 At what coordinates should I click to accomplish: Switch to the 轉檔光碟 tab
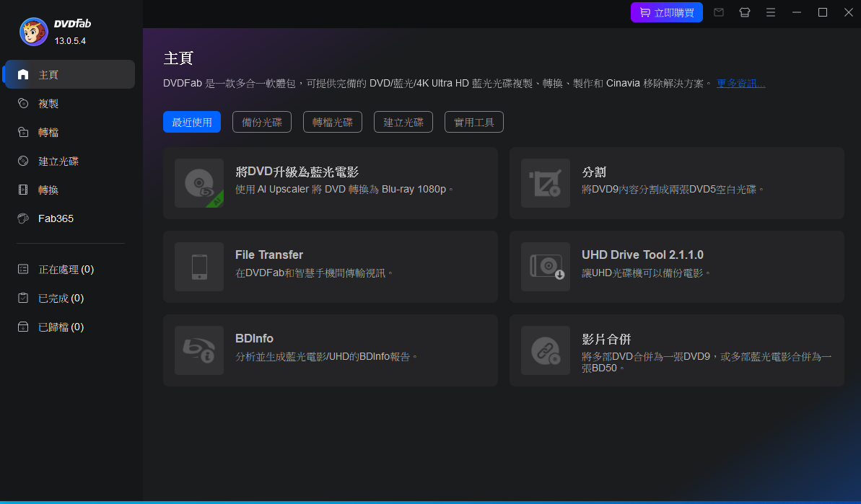(x=333, y=123)
